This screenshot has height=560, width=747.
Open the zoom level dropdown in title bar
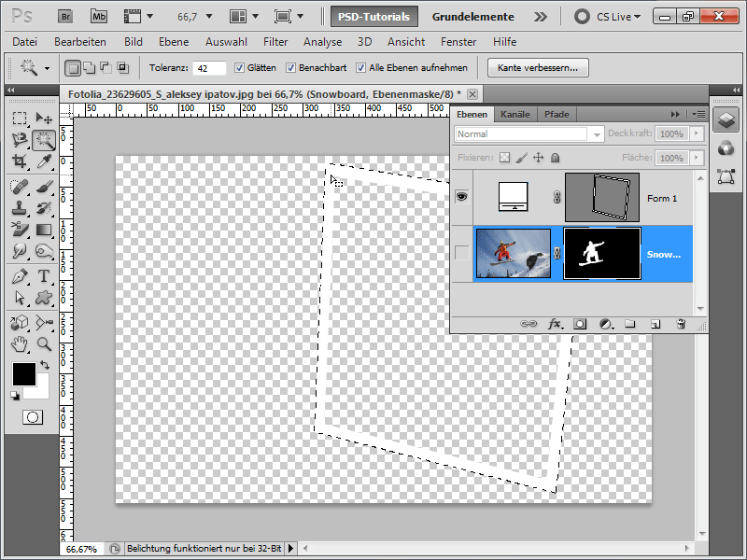[208, 17]
